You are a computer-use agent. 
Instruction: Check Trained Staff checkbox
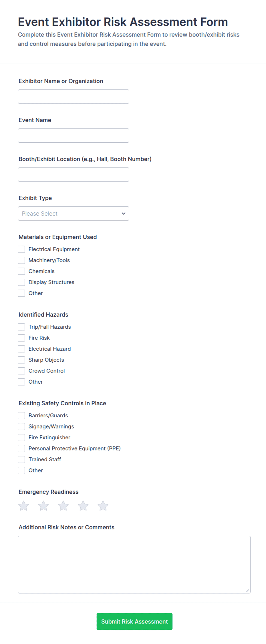tap(21, 459)
